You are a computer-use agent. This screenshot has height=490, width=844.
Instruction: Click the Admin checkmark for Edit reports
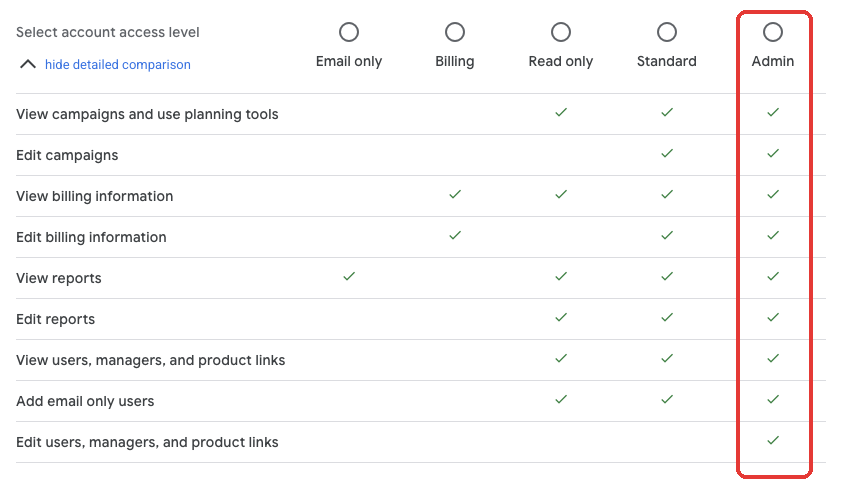(773, 317)
